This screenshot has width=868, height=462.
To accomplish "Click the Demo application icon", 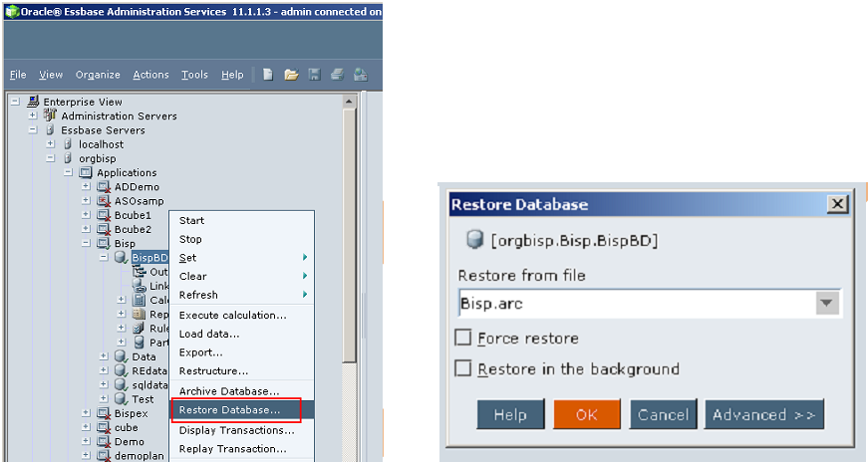I will pos(104,441).
